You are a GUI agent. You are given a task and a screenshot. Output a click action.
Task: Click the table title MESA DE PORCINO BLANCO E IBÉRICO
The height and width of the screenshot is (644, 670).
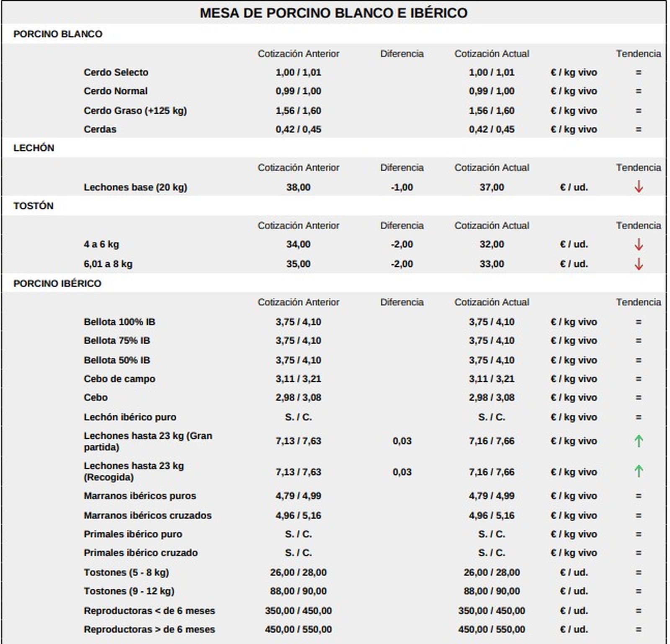333,13
